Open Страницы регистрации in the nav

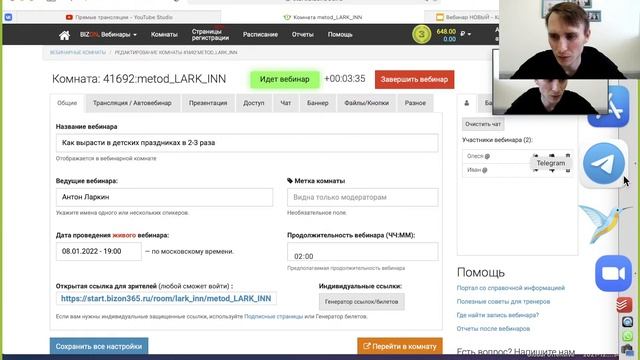coord(210,35)
